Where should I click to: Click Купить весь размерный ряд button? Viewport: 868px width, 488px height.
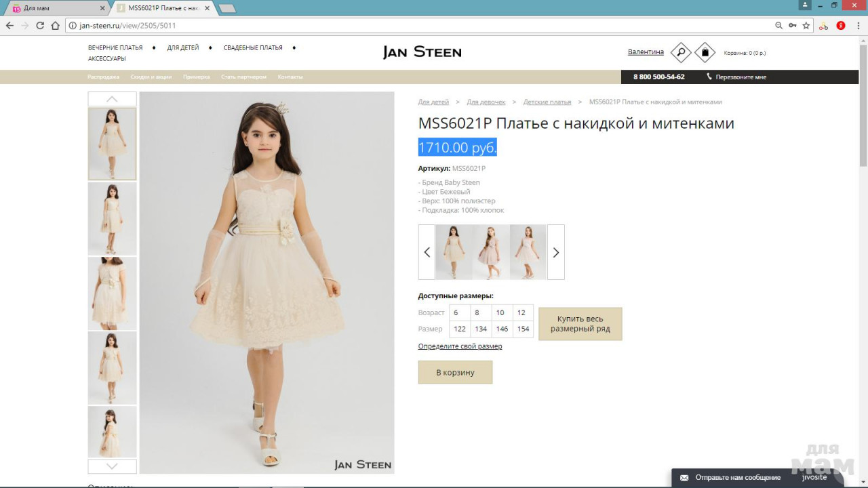(x=580, y=324)
